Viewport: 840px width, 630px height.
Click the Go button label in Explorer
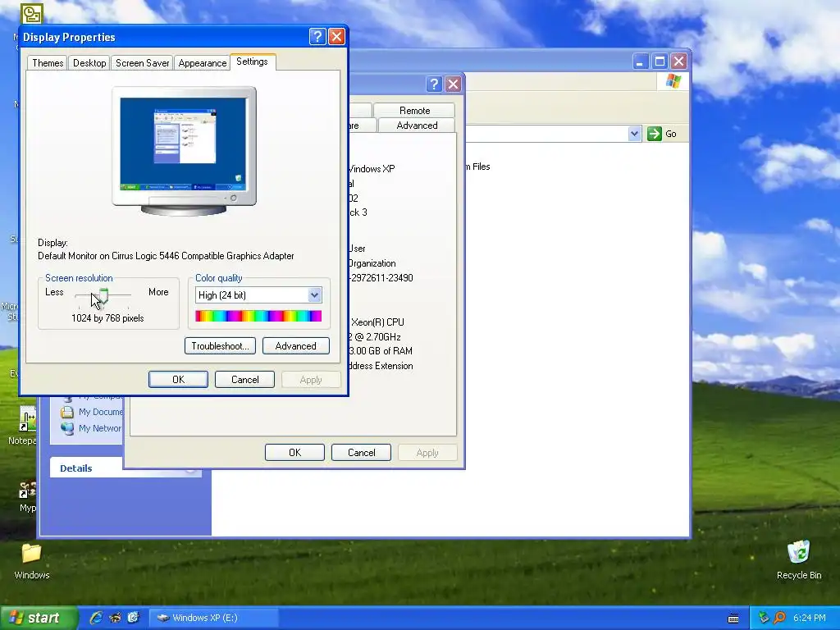coord(671,134)
